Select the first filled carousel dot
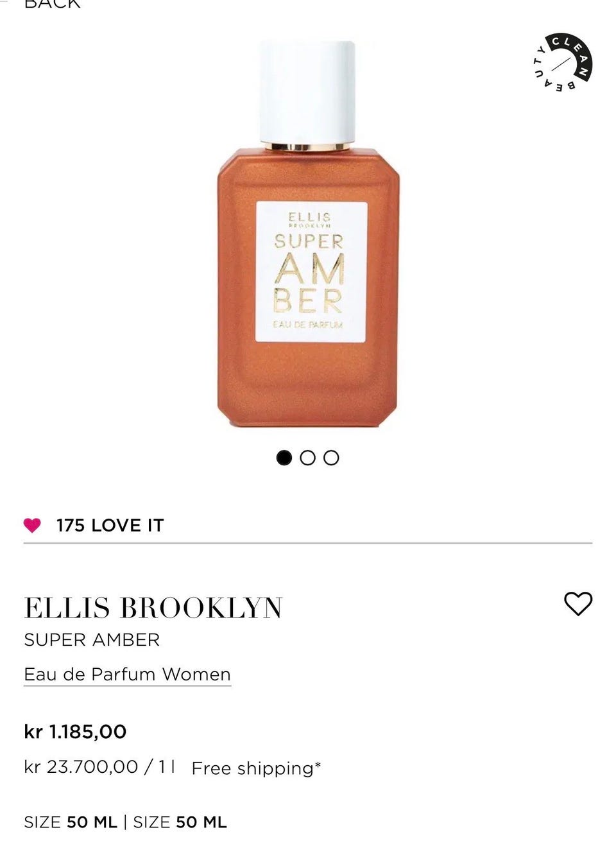This screenshot has height=846, width=616. 284,458
